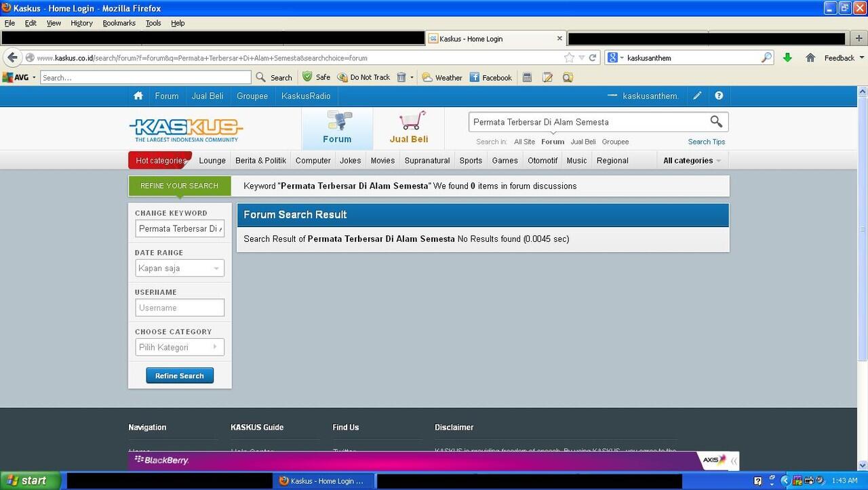Collapse the ad banner with the double chevron
Screen dimensions: 868x490
734,461
